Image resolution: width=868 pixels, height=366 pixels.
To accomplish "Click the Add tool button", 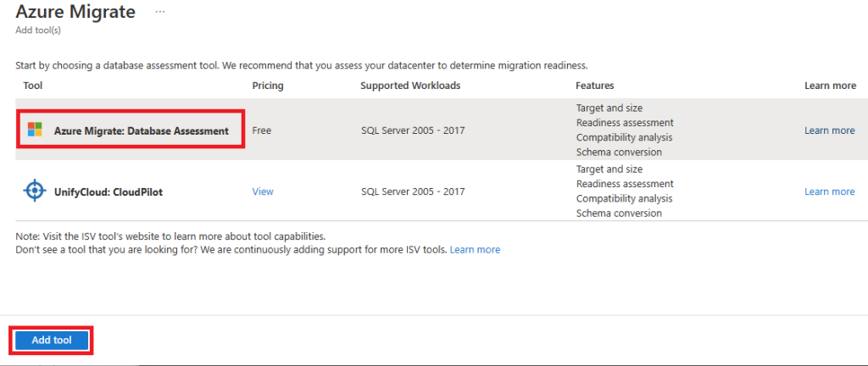I will 52,341.
